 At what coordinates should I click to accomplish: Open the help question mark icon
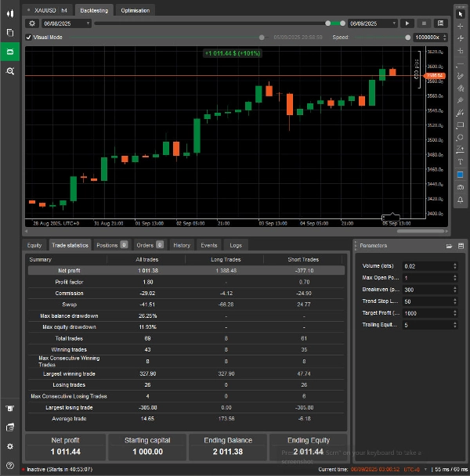pyautogui.click(x=10, y=465)
